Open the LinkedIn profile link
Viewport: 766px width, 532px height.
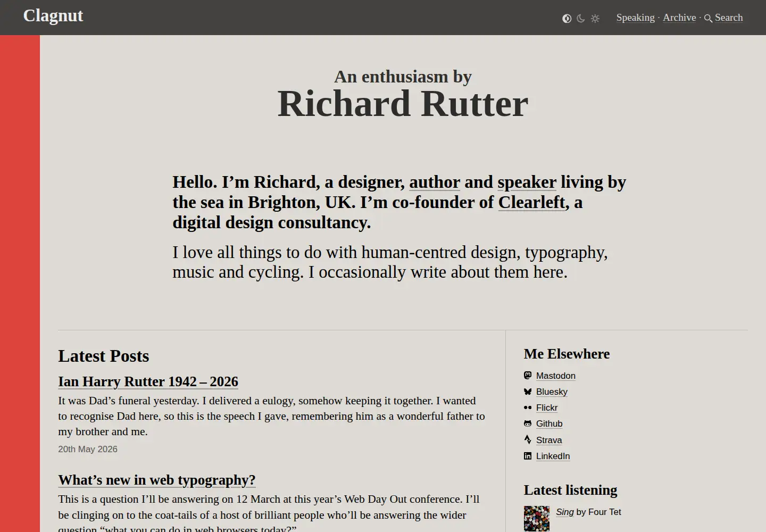click(x=553, y=456)
